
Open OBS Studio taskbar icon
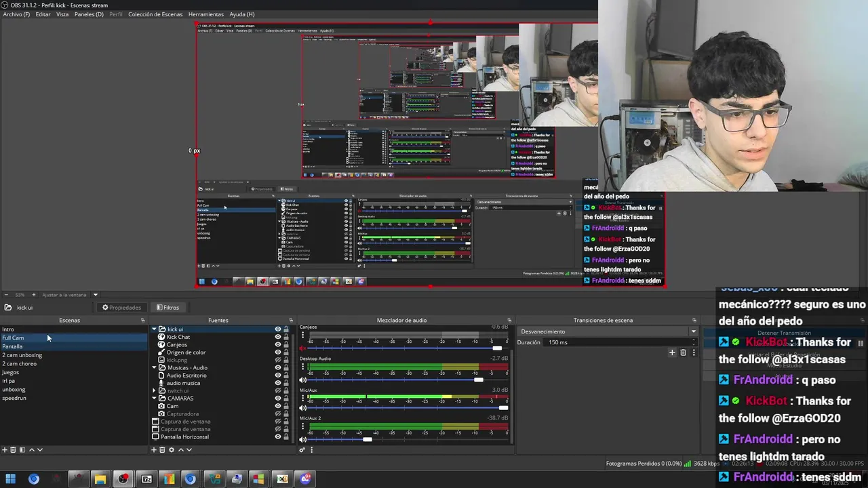coord(123,479)
